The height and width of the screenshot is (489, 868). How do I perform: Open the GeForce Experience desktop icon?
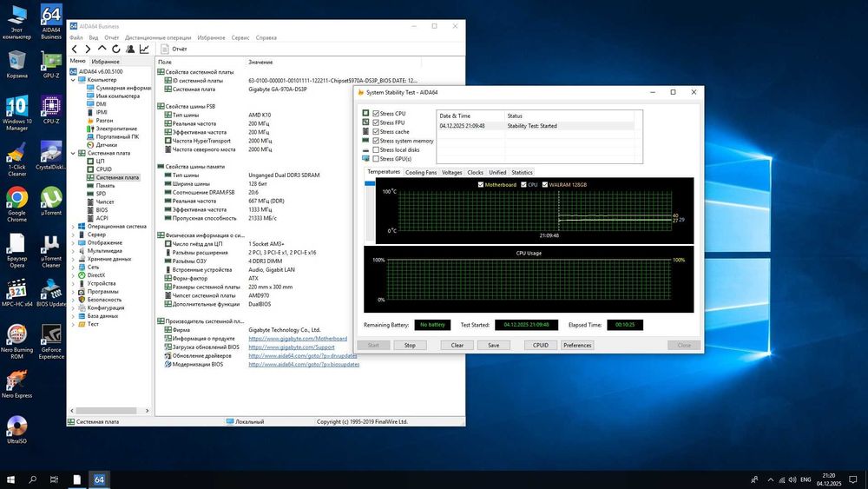pos(51,341)
